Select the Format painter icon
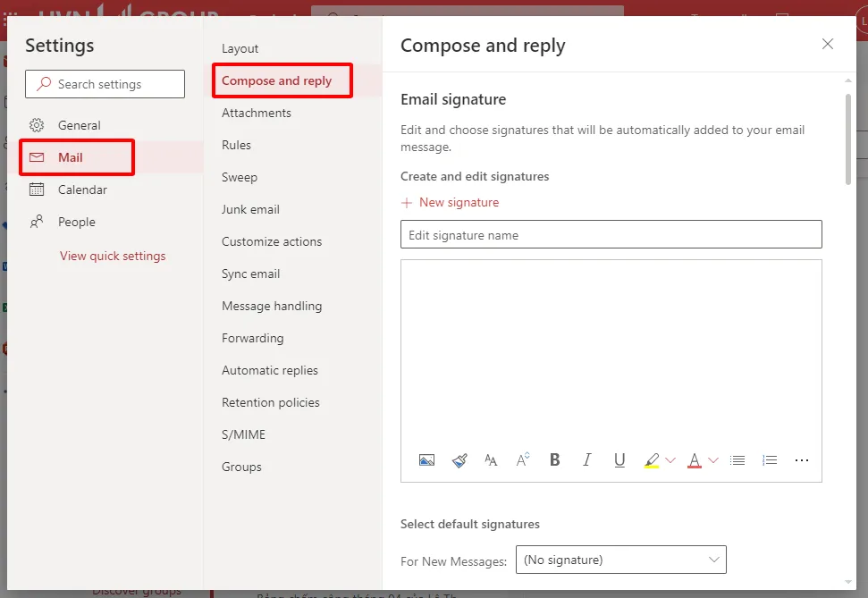The image size is (868, 598). pyautogui.click(x=459, y=459)
